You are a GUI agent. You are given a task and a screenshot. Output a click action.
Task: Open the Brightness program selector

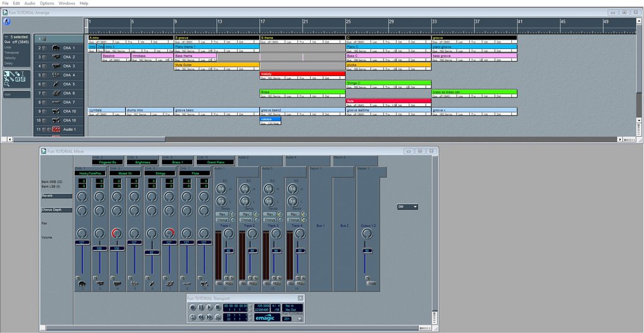(142, 162)
